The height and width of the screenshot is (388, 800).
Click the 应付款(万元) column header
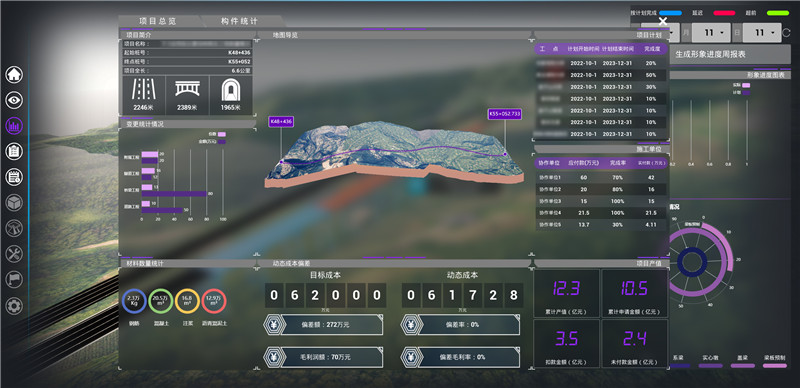tap(583, 163)
